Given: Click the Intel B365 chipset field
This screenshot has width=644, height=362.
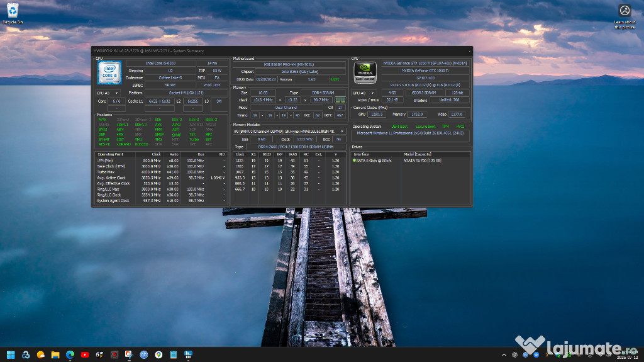Looking at the screenshot, I should click(x=300, y=72).
